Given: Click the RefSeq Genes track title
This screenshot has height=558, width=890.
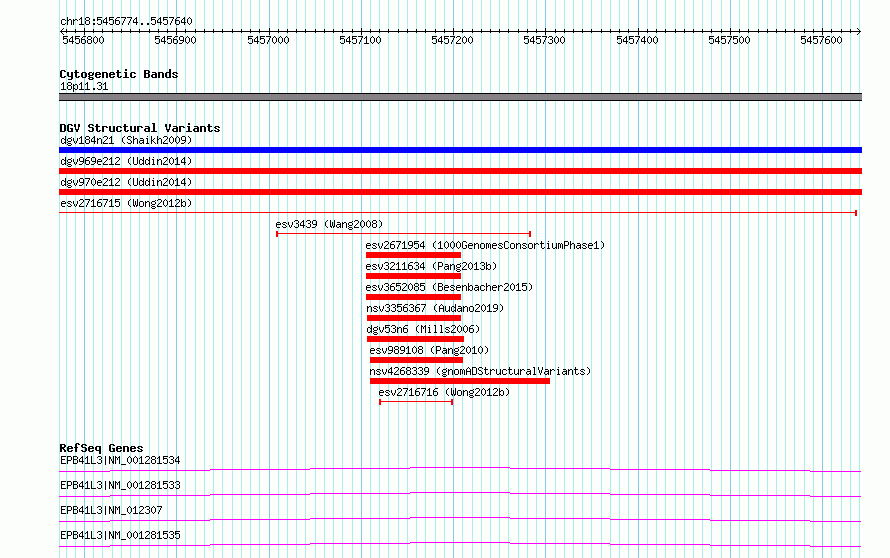Looking at the screenshot, I should (101, 448).
